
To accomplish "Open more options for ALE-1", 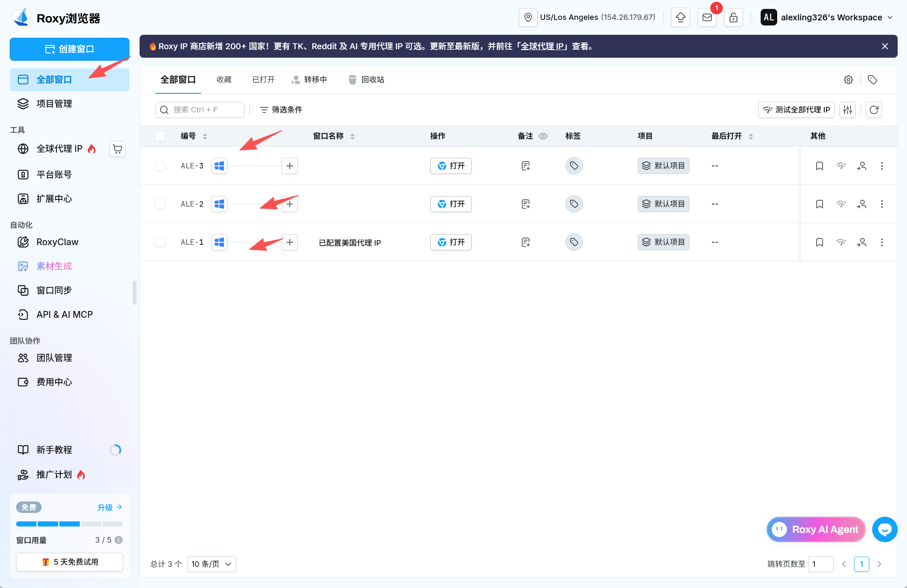I will 882,242.
